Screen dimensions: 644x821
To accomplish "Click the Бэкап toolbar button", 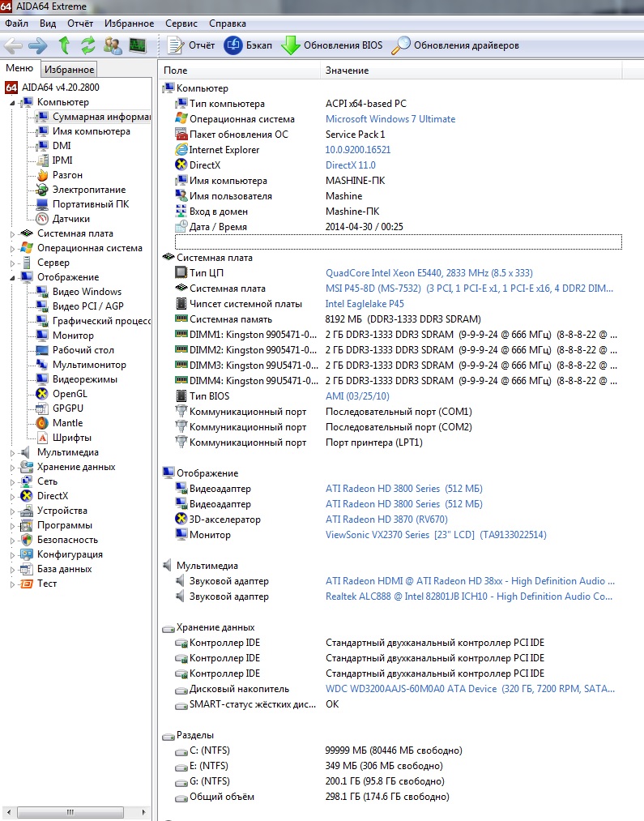I will pos(248,45).
